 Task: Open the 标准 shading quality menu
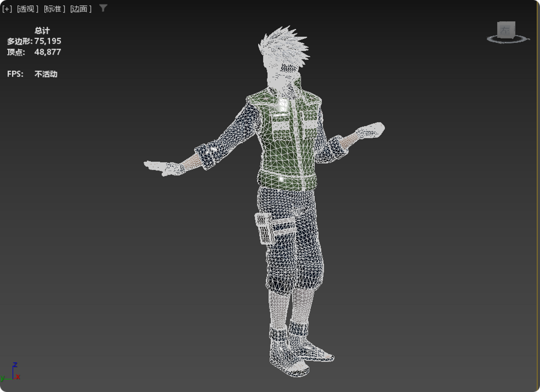(54, 9)
